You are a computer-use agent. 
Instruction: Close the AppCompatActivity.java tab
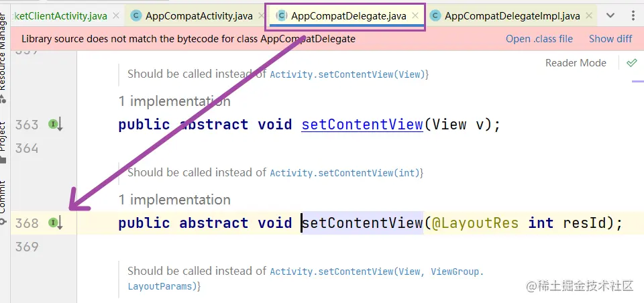(x=262, y=15)
